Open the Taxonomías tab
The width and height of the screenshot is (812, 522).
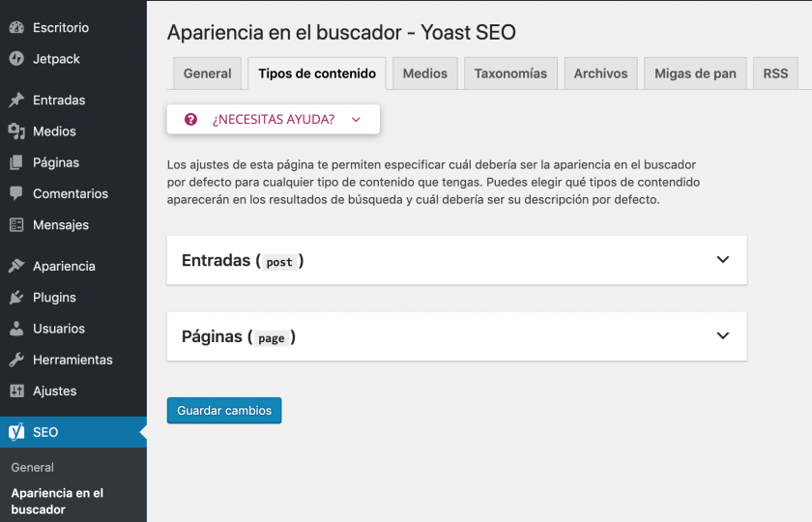click(x=510, y=73)
